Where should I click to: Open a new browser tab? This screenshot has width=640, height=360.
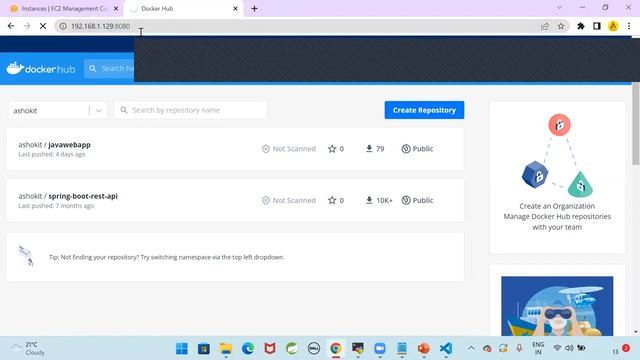coord(254,9)
